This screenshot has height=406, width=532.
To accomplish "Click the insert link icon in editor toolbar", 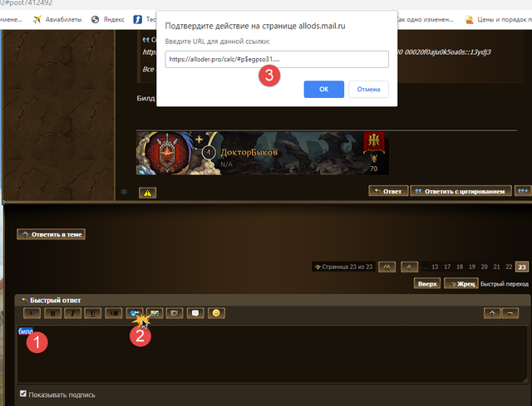I will [134, 313].
